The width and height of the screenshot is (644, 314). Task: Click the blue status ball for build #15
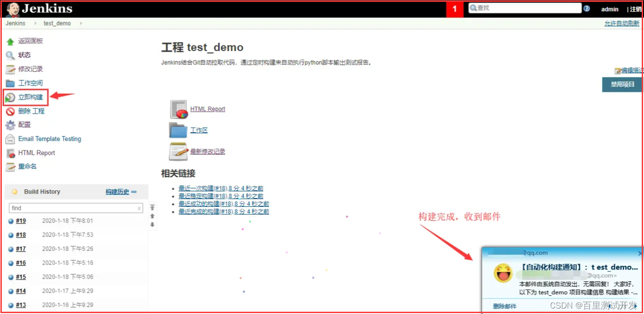(x=11, y=277)
